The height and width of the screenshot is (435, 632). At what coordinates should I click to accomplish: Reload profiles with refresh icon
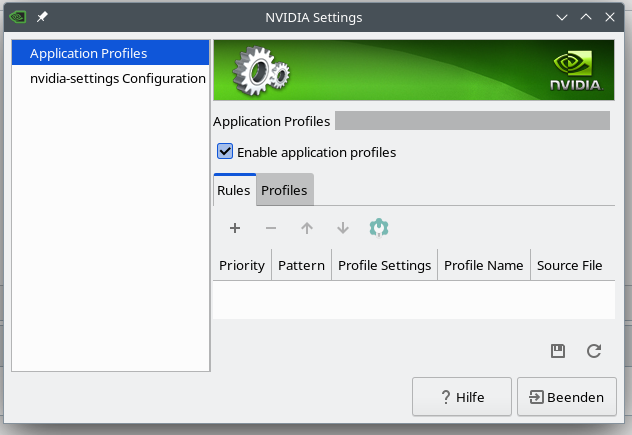coord(594,351)
